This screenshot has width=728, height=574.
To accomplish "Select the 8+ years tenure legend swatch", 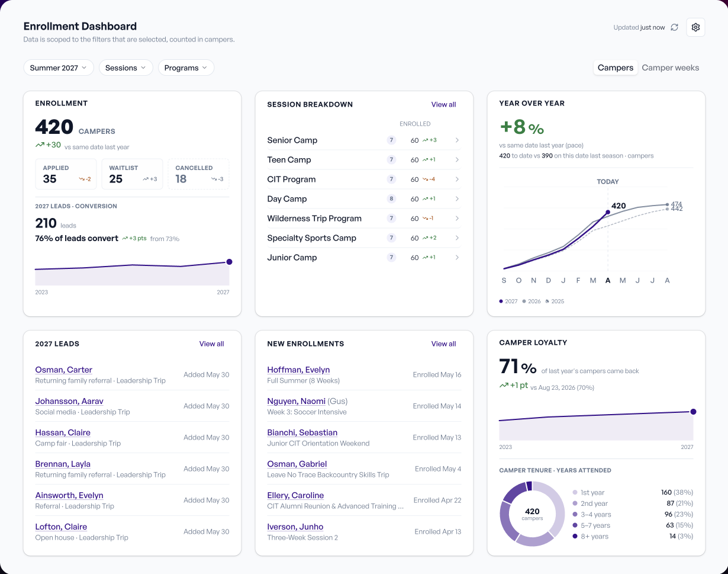I will (x=575, y=537).
